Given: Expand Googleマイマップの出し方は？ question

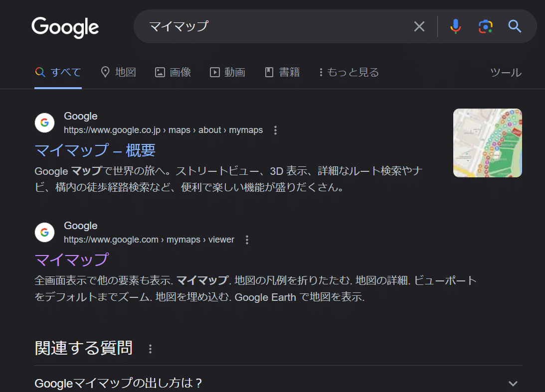Looking at the screenshot, I should point(278,383).
